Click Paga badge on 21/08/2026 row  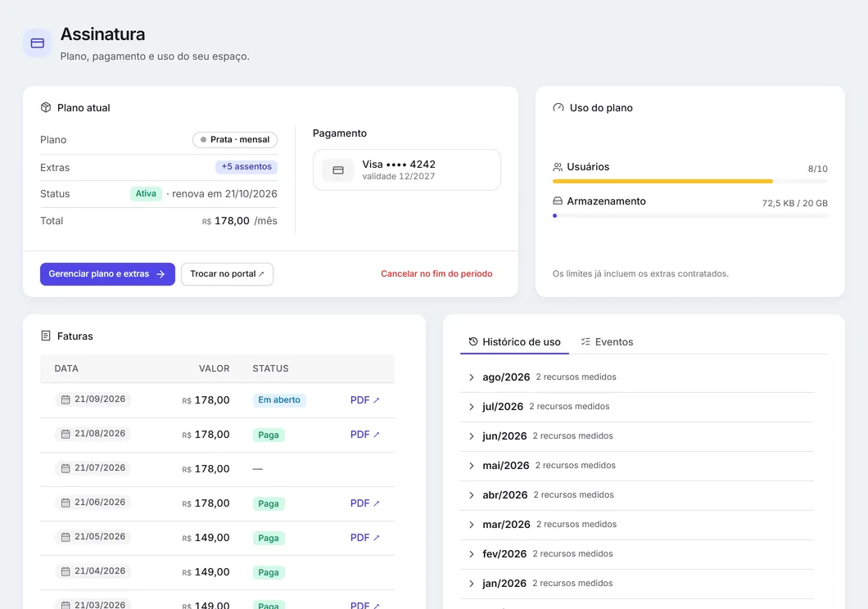(269, 435)
